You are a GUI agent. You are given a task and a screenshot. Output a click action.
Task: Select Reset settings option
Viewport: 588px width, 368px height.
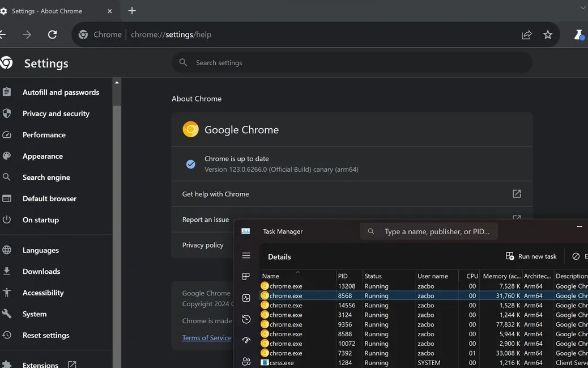click(46, 335)
